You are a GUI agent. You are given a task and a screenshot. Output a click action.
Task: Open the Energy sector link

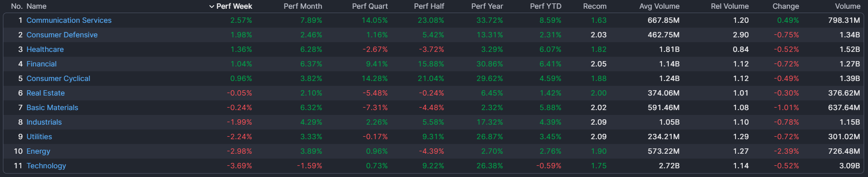38,151
